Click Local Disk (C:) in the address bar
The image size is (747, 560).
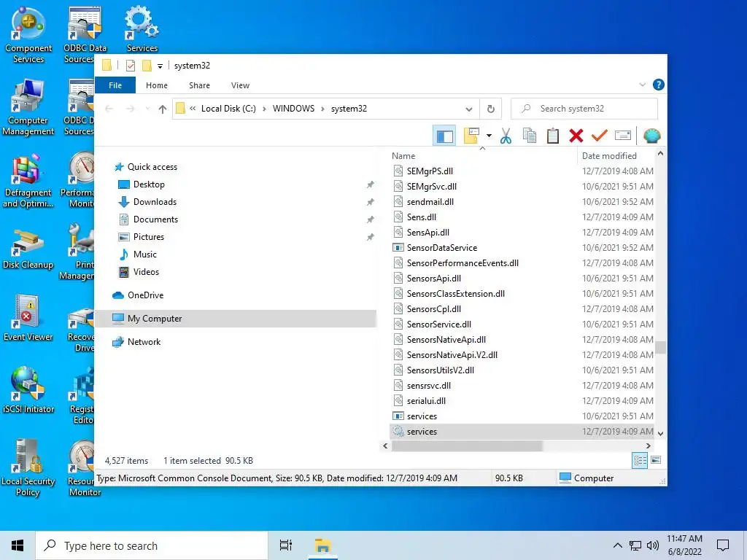click(228, 109)
